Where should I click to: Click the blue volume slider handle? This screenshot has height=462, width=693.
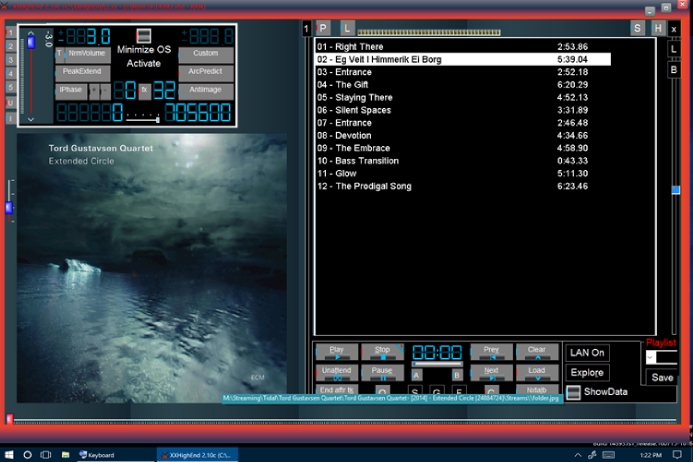(x=31, y=42)
